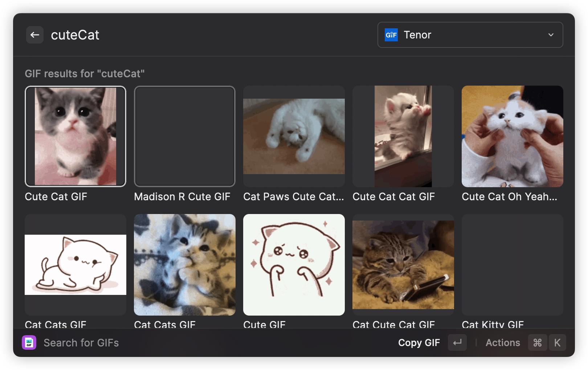Click the "GIF results for cuteCat" heading

85,74
